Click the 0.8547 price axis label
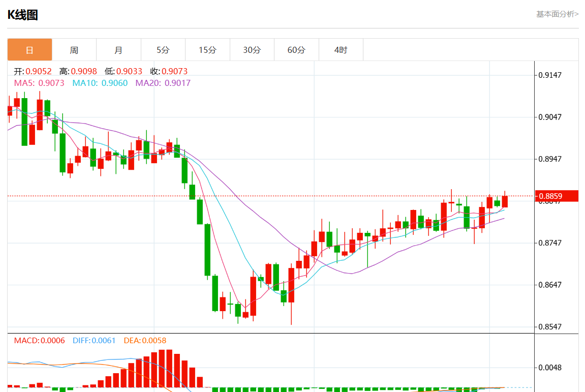The height and width of the screenshot is (392, 585). (x=550, y=327)
